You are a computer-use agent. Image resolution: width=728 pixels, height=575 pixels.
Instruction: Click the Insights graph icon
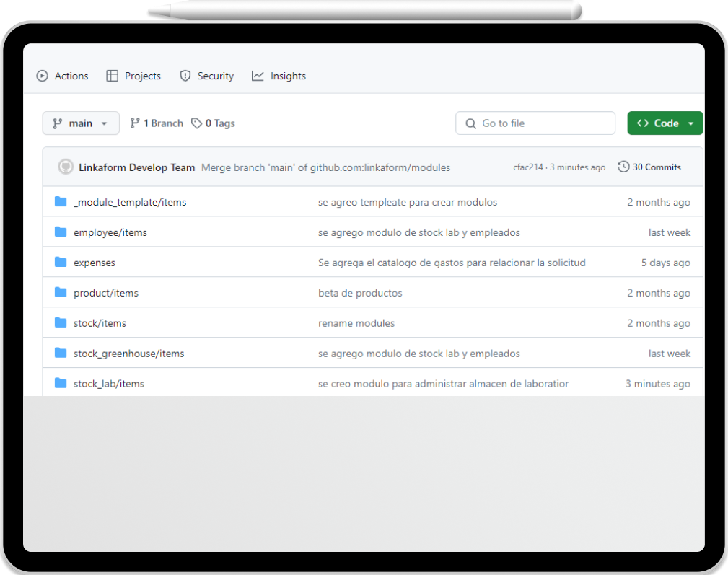(x=258, y=76)
